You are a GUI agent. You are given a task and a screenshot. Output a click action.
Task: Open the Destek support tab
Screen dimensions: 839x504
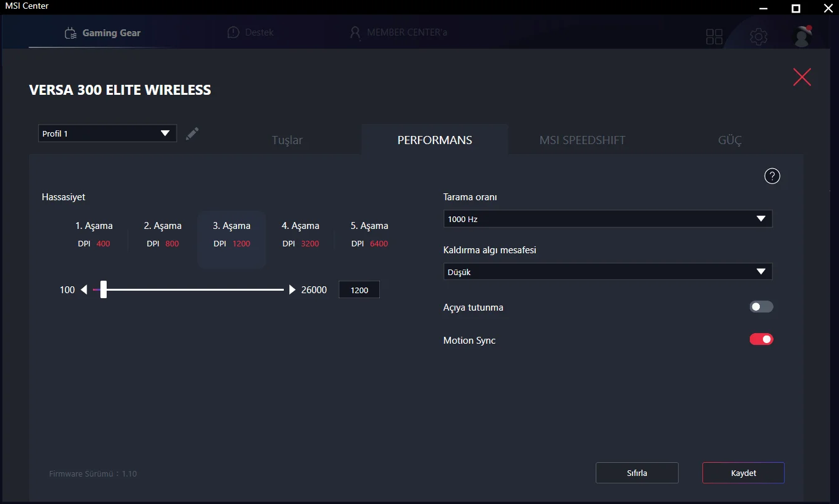pos(250,32)
